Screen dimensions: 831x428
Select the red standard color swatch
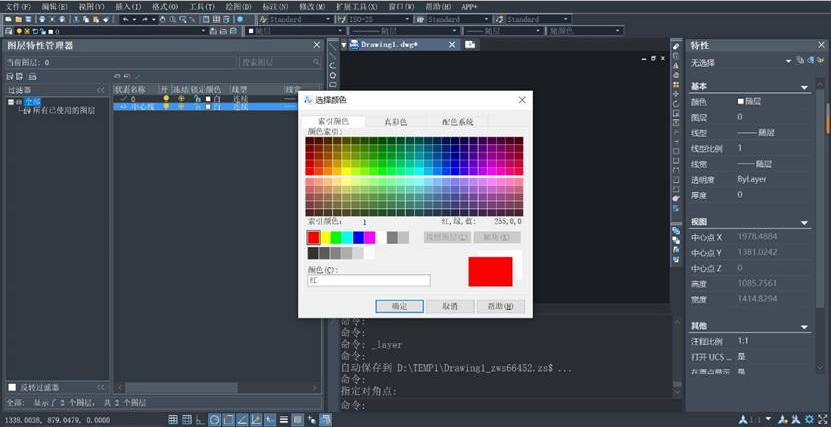click(314, 237)
